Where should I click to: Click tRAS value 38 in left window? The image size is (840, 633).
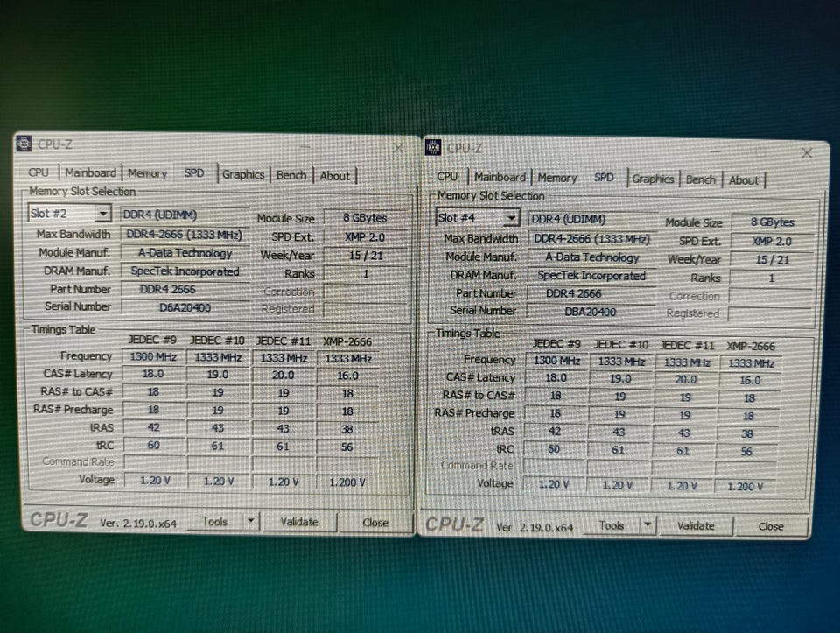click(347, 429)
